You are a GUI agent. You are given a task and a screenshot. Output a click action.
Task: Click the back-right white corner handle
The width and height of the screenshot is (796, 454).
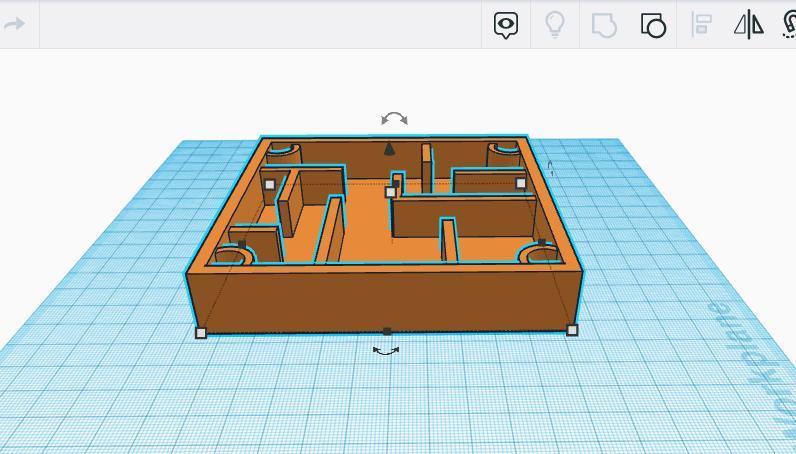pyautogui.click(x=521, y=183)
